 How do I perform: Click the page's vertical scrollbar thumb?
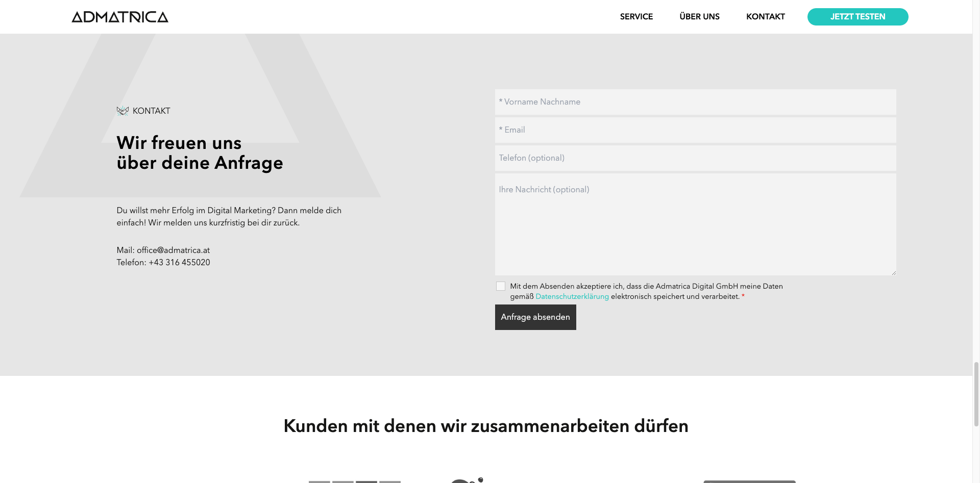pos(976,394)
